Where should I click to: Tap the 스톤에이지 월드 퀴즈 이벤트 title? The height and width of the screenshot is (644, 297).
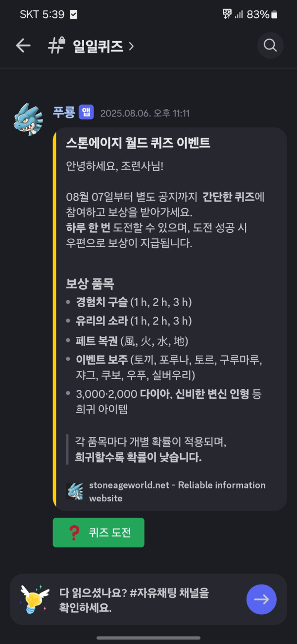coord(138,143)
